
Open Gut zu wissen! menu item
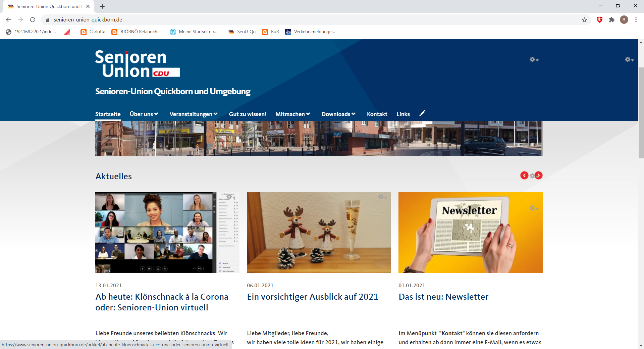click(248, 114)
